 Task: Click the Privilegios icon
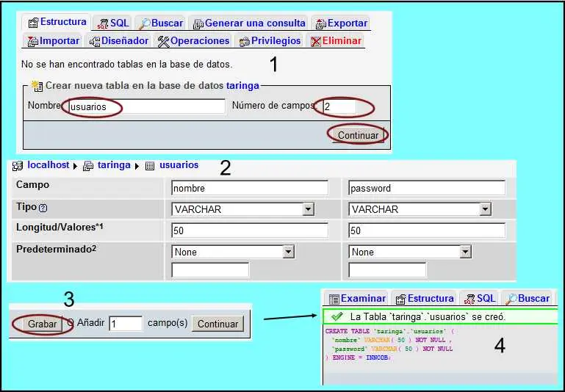tap(245, 42)
